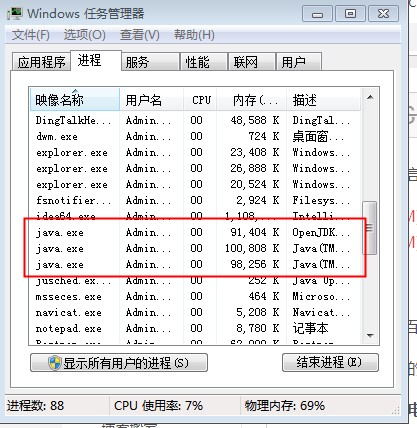
Task: Click the 记事本 description cell
Action: pos(310,328)
